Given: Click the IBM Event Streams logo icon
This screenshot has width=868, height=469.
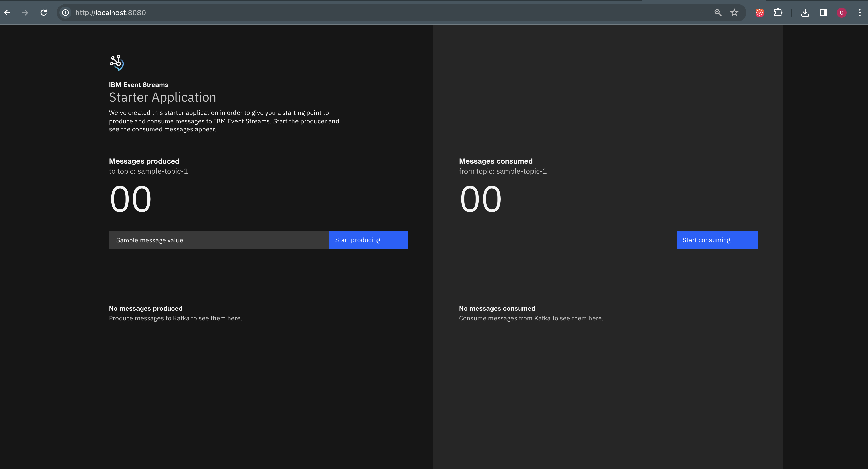Looking at the screenshot, I should (x=116, y=63).
